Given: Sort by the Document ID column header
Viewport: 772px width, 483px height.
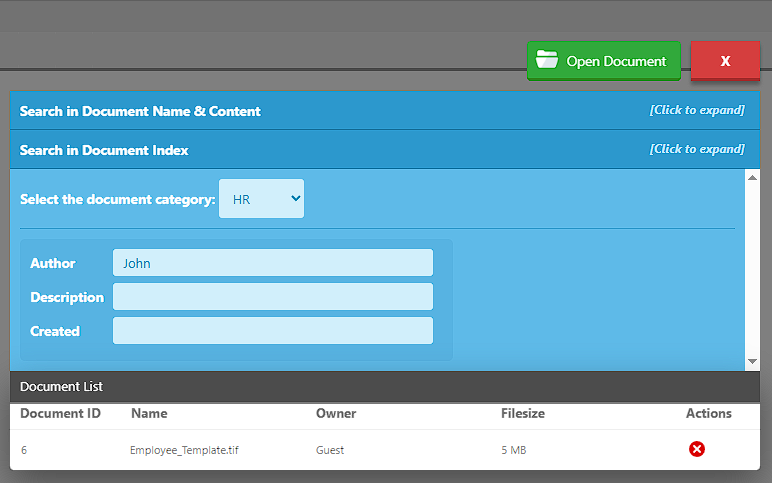Looking at the screenshot, I should point(59,413).
